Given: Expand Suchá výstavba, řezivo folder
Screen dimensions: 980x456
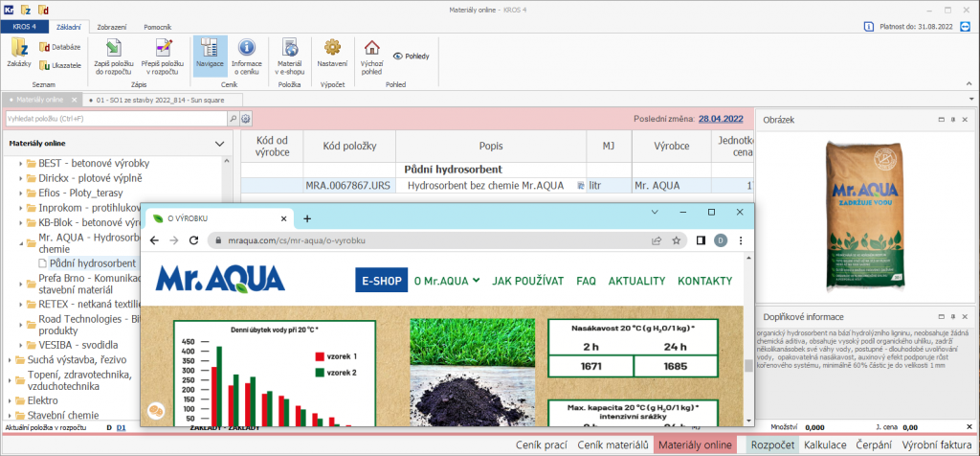Looking at the screenshot, I should (9, 359).
